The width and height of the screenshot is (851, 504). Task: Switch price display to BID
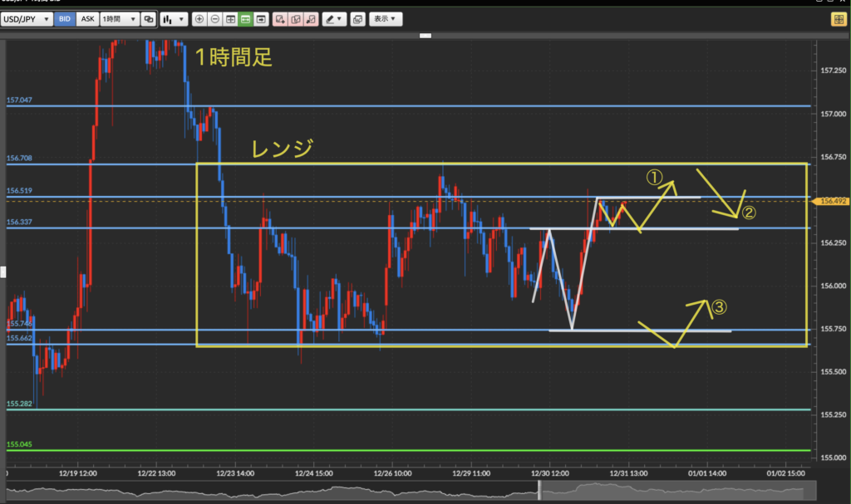(65, 18)
